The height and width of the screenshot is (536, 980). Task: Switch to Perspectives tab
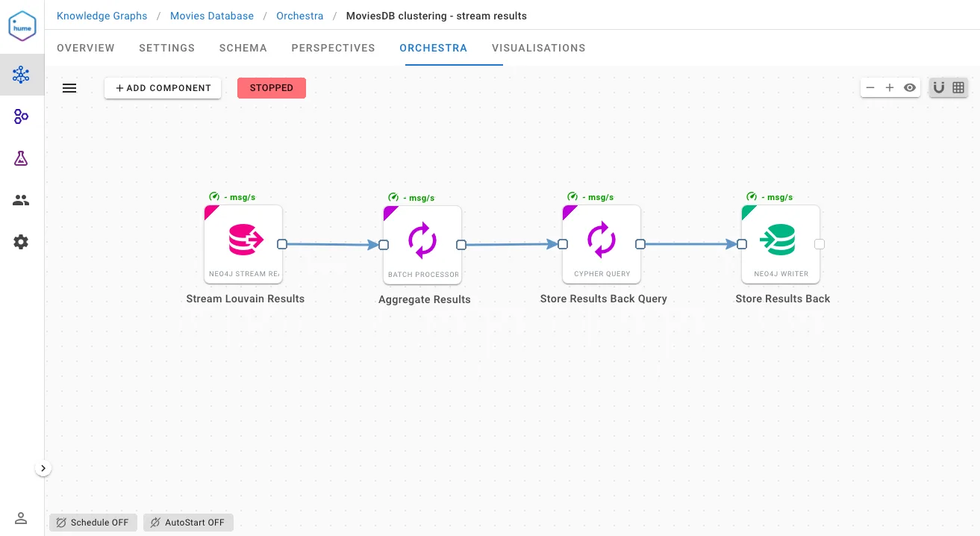(334, 48)
